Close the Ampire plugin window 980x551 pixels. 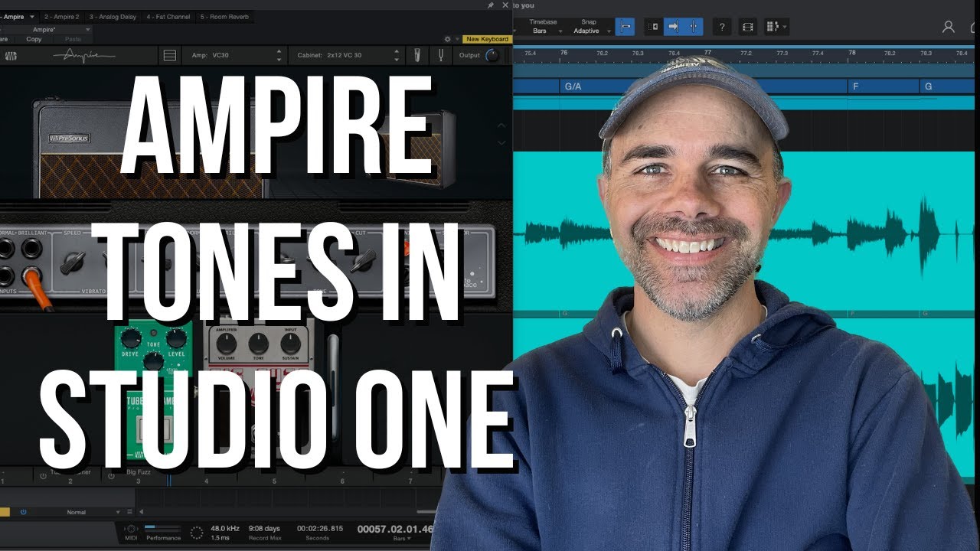[505, 5]
